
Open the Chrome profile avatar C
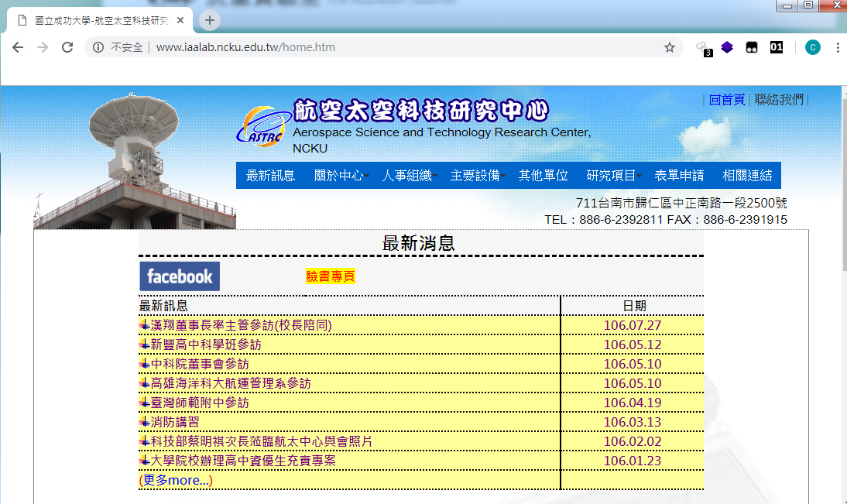coord(812,47)
